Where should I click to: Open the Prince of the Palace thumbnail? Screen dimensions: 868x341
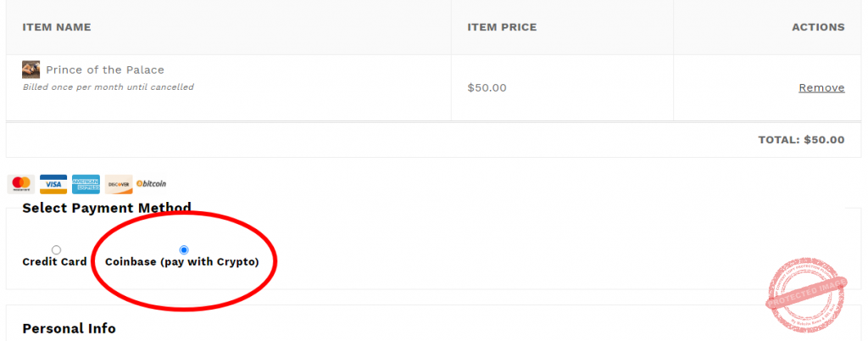point(31,70)
